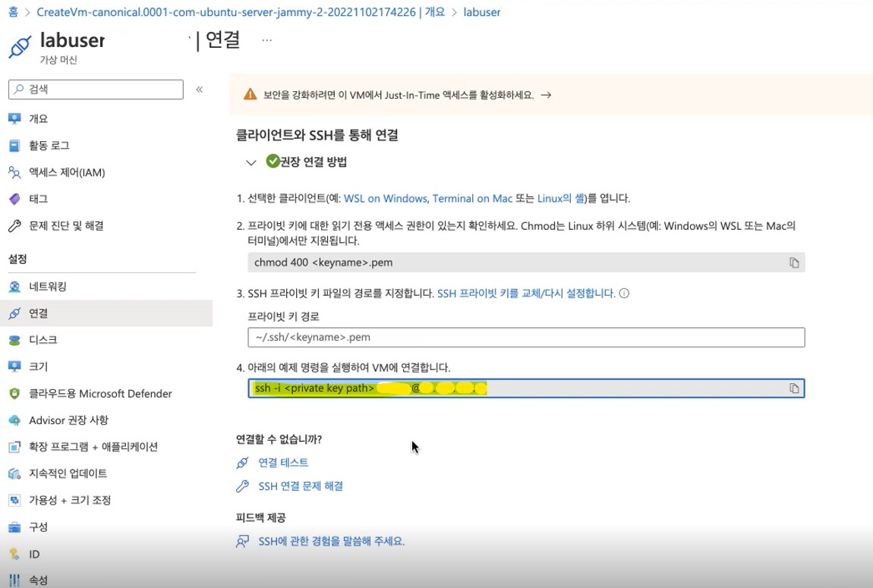This screenshot has width=873, height=588.
Task: Click the 클라이언트와 SSH를 통해 연결 heading
Action: coord(317,135)
